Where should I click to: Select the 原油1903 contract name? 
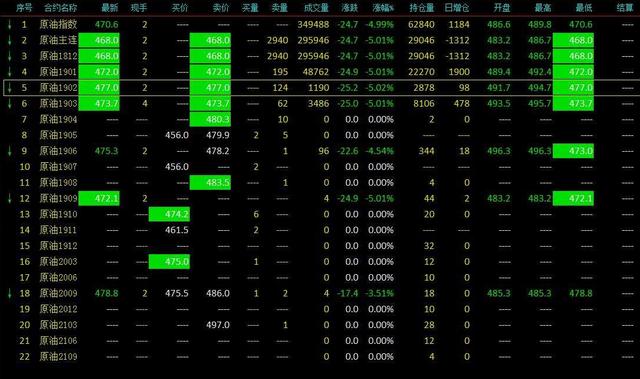pos(58,104)
